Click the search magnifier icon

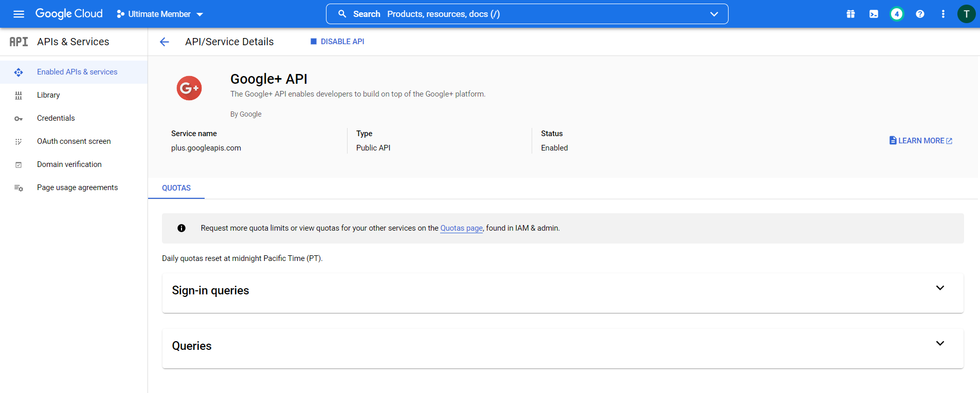[x=342, y=14]
